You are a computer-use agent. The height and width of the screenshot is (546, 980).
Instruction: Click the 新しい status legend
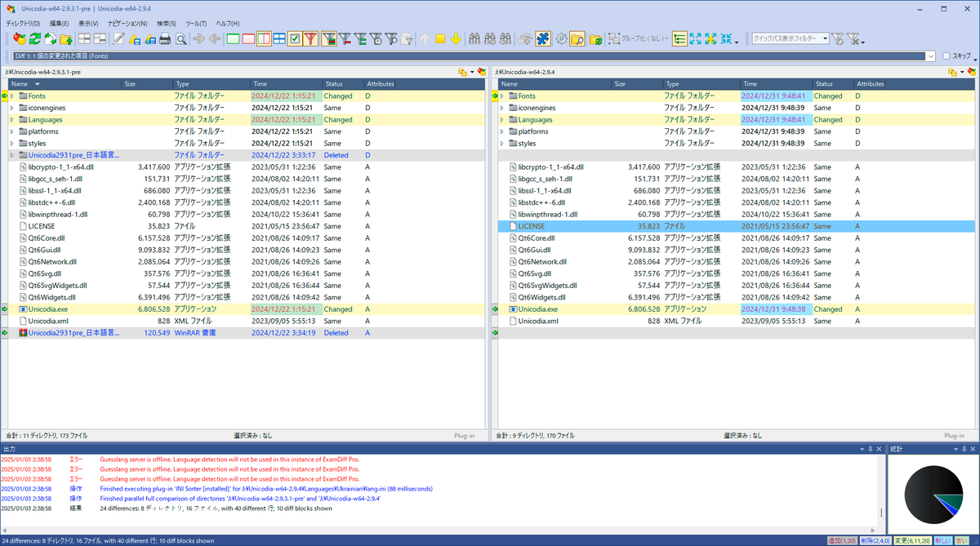pyautogui.click(x=942, y=540)
